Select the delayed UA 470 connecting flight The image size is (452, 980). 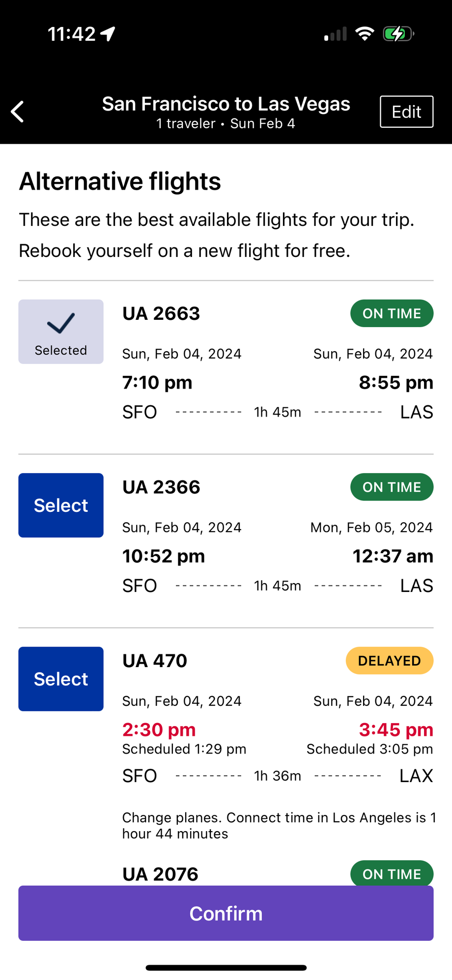(61, 678)
